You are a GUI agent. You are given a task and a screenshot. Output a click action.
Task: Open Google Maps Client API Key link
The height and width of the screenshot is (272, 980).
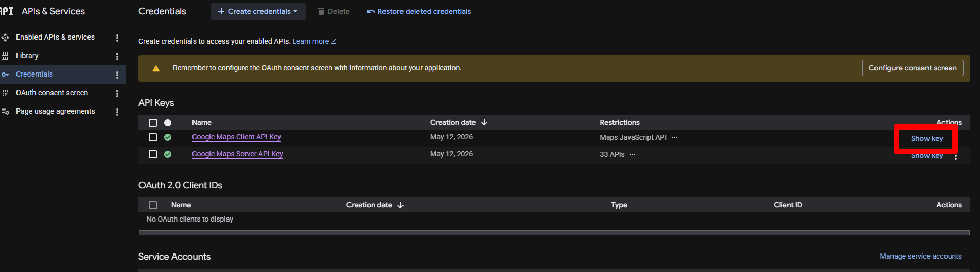tap(236, 137)
